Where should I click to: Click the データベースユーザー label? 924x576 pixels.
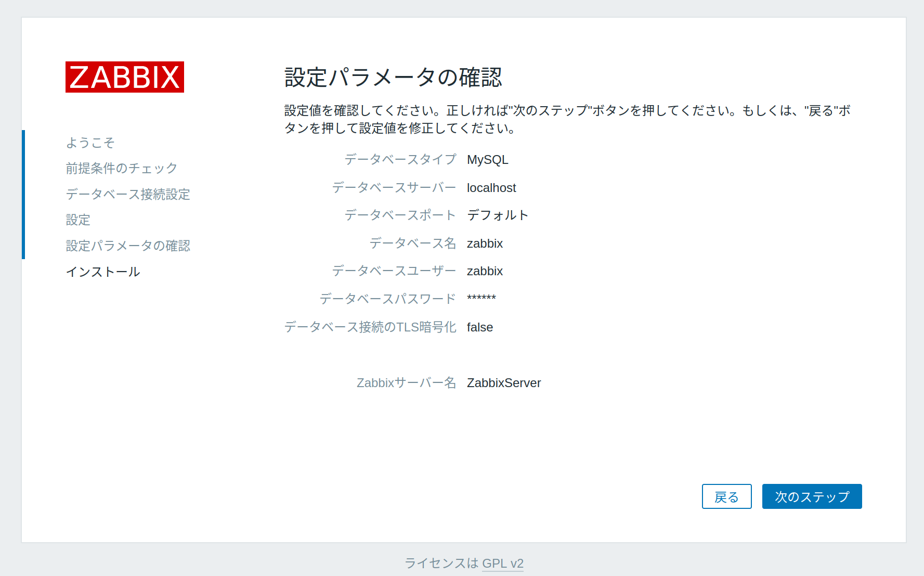394,271
